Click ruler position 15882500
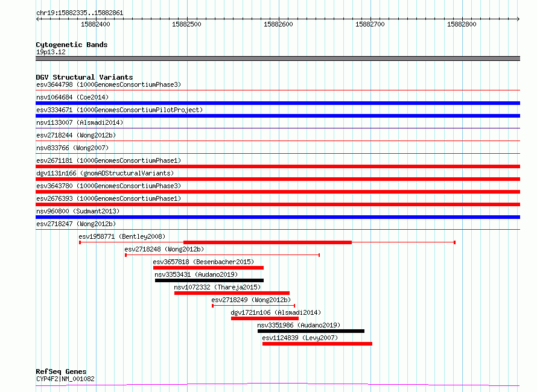 coord(186,24)
